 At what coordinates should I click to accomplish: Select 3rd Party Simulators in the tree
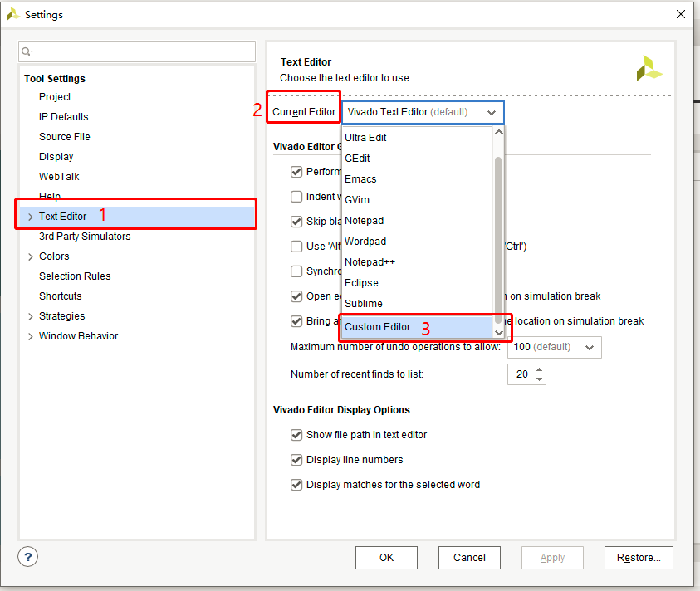(x=85, y=237)
